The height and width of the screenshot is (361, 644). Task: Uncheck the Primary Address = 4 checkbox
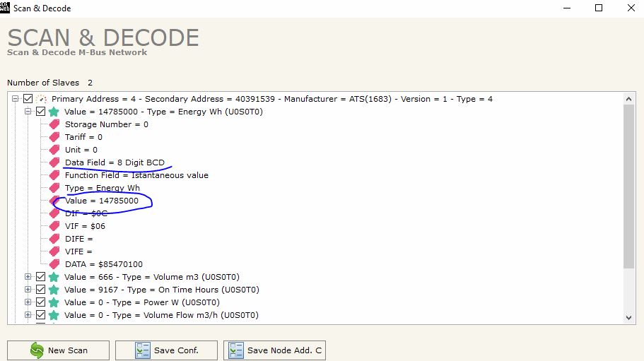[28, 99]
